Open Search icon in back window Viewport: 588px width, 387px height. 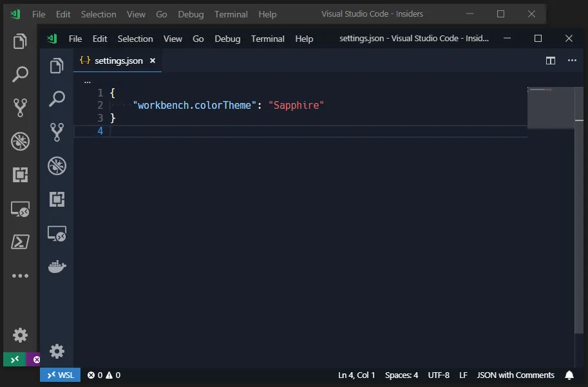[x=20, y=74]
